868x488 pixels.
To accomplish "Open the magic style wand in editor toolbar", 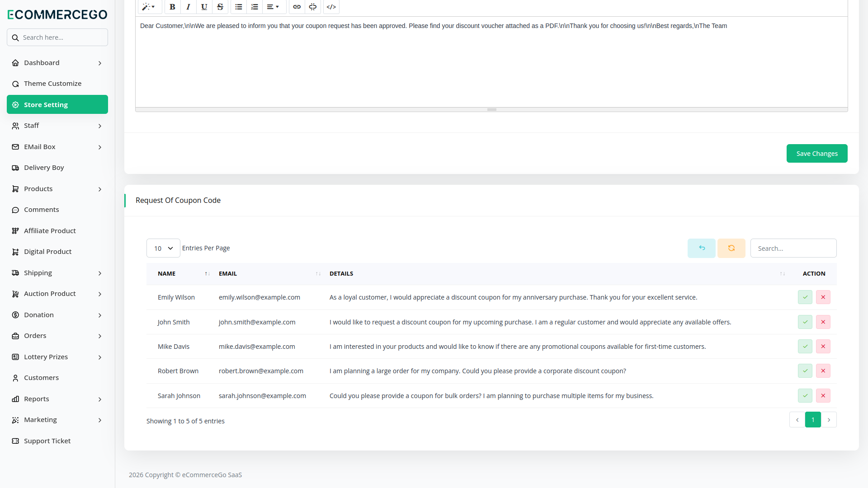I will click(x=149, y=7).
